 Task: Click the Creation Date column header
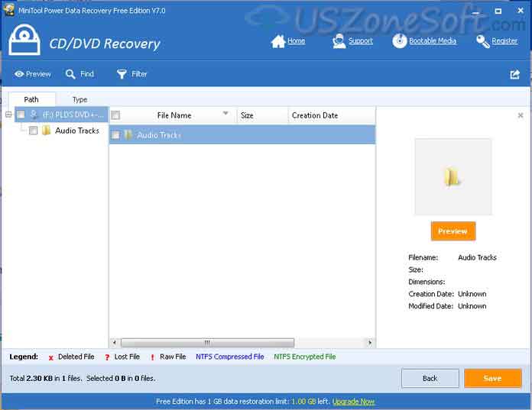point(332,115)
